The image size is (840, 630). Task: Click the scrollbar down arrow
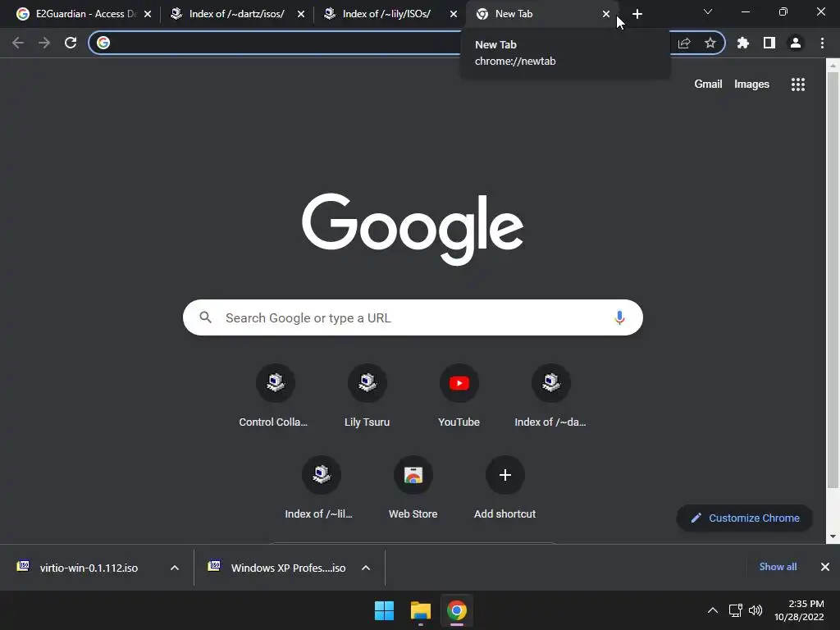[x=833, y=536]
